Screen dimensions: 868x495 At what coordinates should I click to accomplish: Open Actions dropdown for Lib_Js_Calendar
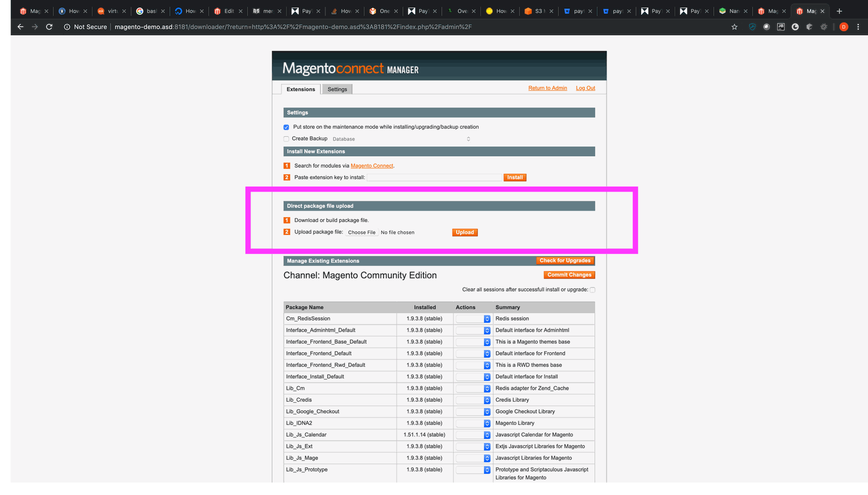(x=473, y=435)
